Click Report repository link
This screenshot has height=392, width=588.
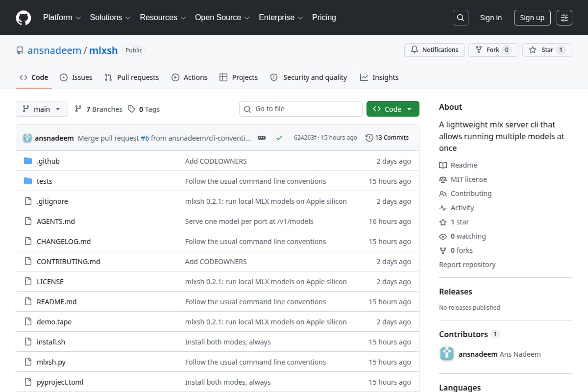(467, 265)
